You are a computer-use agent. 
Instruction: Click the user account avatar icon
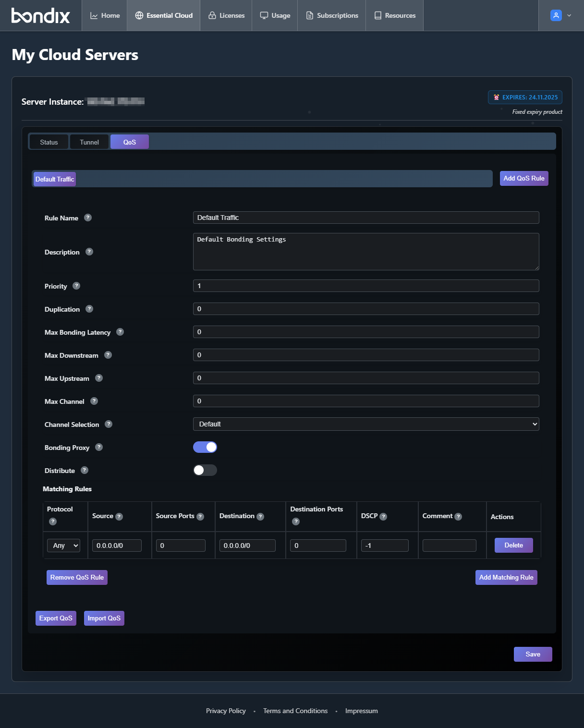[556, 15]
